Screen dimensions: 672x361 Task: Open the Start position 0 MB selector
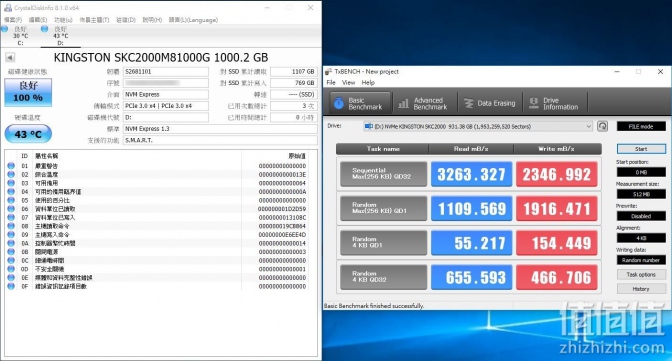(x=641, y=172)
